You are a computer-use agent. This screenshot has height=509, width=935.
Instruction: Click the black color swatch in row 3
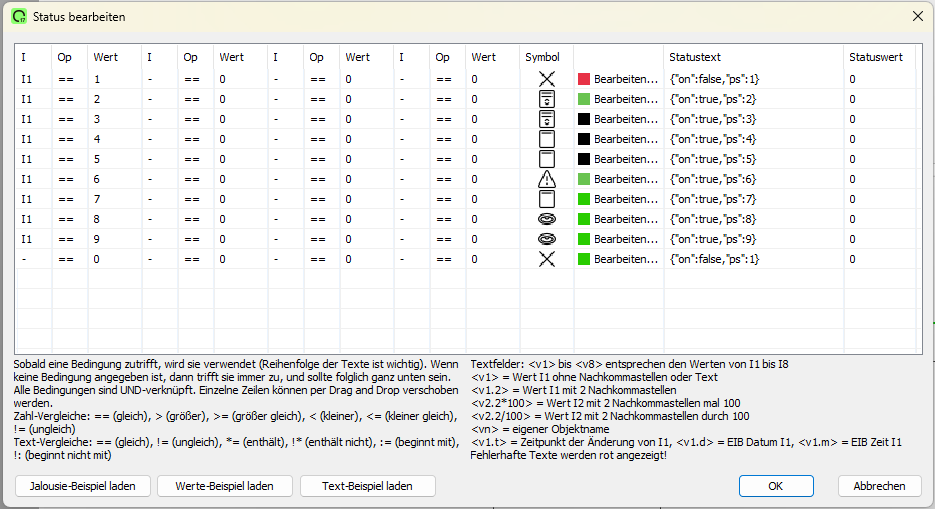pyautogui.click(x=584, y=119)
